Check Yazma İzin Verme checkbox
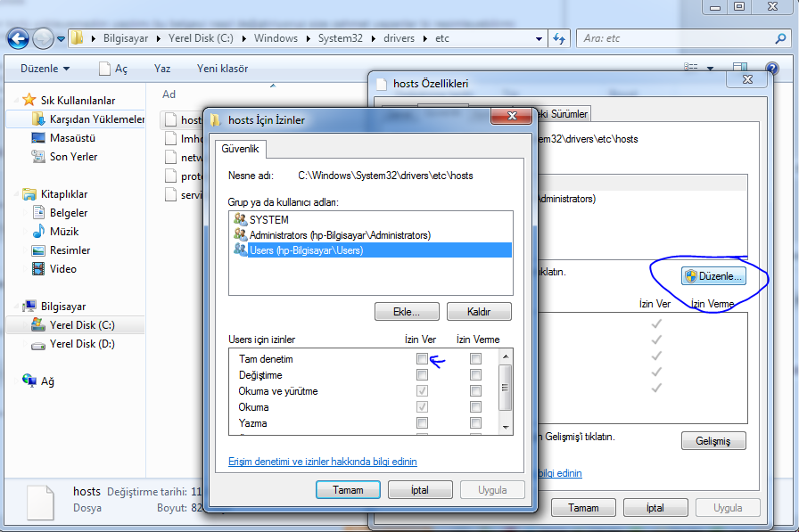This screenshot has width=799, height=532. point(475,423)
